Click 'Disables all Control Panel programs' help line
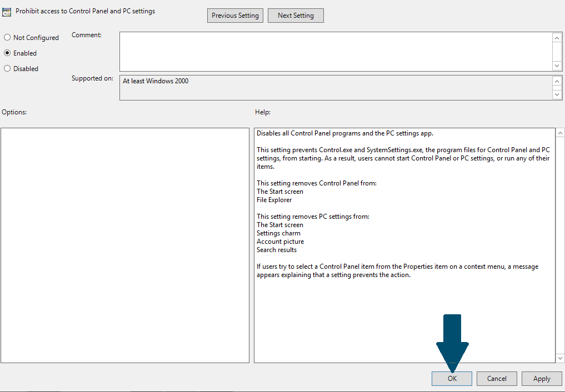The image size is (565, 392). click(345, 133)
